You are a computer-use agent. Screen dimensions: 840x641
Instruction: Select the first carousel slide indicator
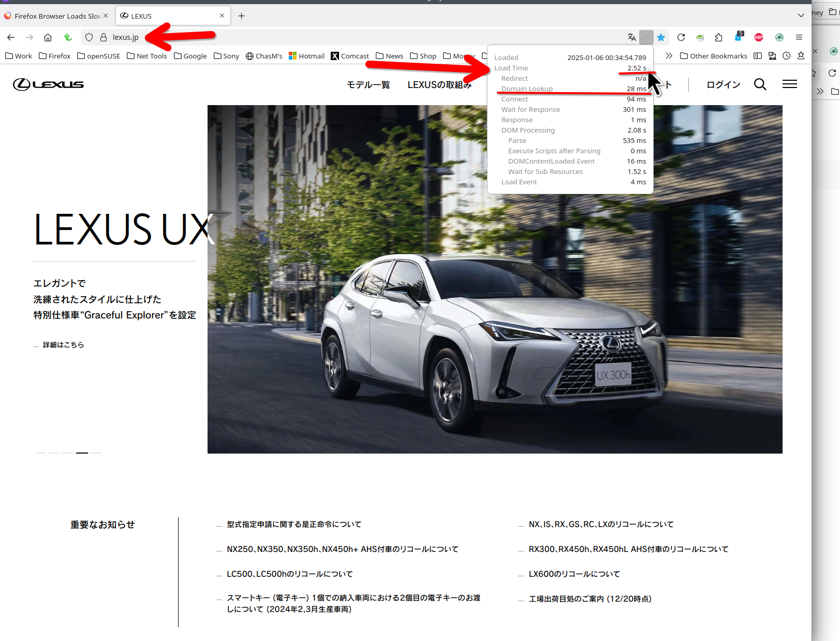point(40,453)
